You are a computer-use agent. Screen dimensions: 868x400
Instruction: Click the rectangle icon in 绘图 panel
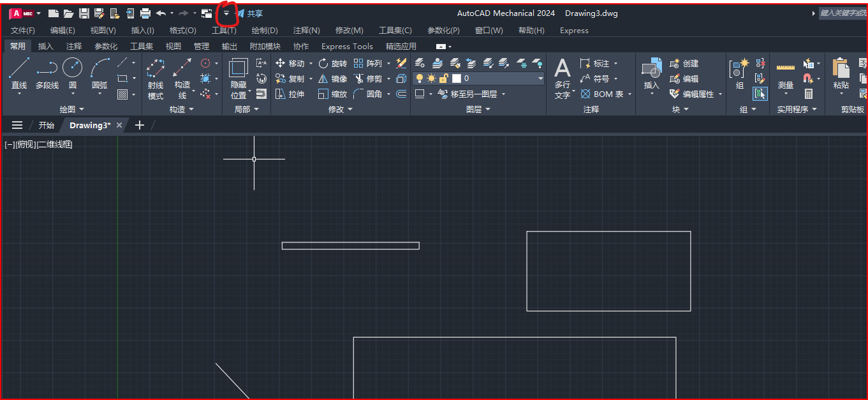point(122,78)
